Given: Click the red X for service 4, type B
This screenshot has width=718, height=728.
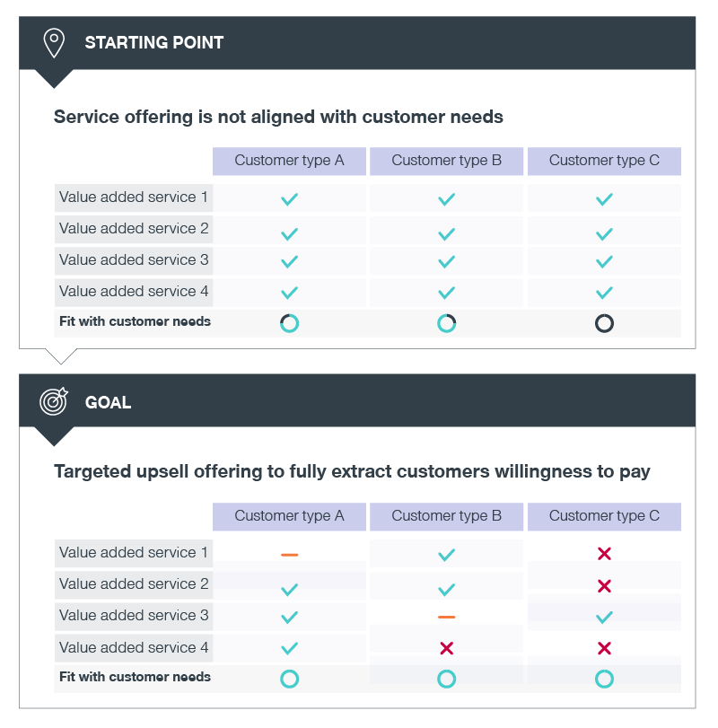Looking at the screenshot, I should click(x=446, y=648).
